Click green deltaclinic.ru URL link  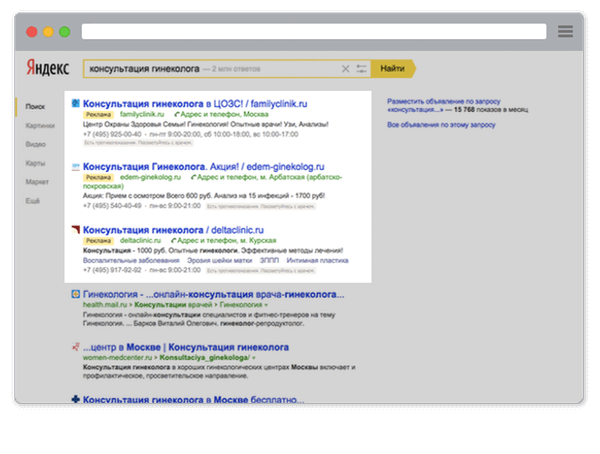pos(140,240)
